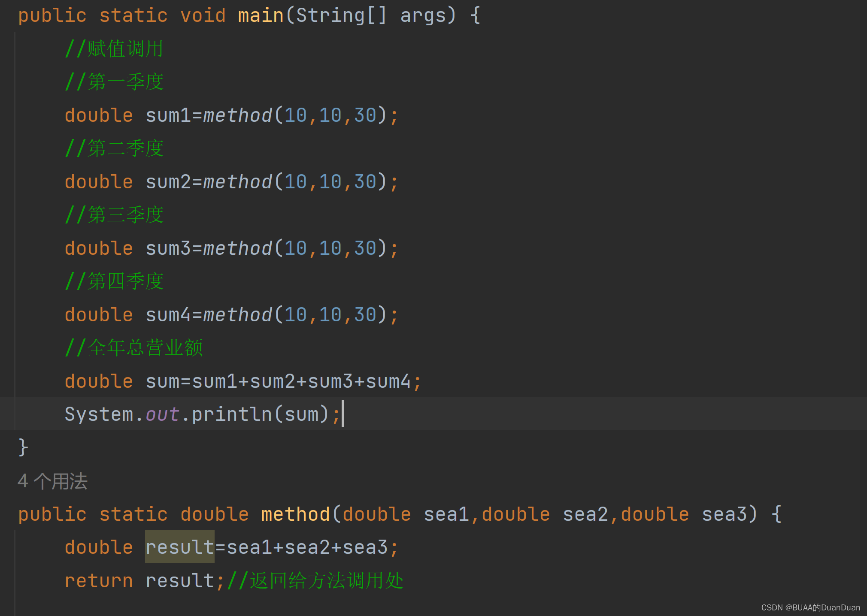Click the sea3 parameter in method signature
The height and width of the screenshot is (616, 867).
tap(725, 514)
